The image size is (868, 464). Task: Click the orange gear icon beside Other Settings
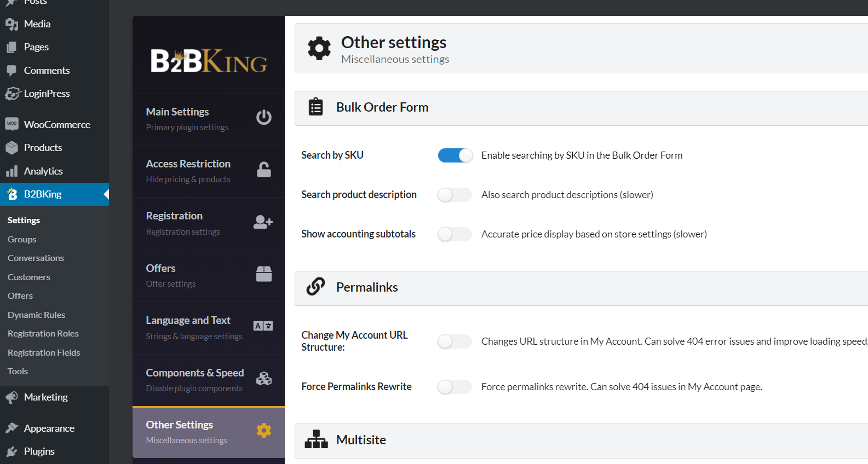[x=264, y=430]
